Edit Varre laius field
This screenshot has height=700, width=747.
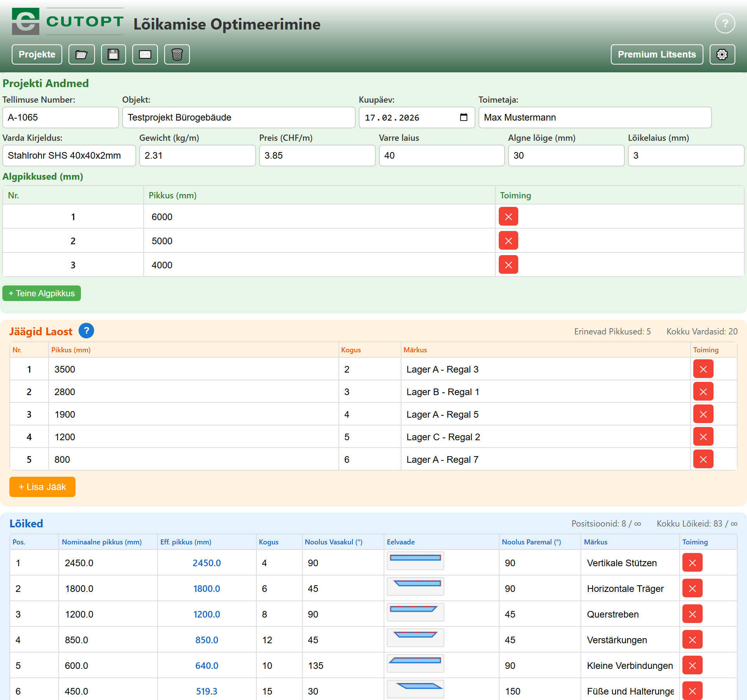click(442, 156)
